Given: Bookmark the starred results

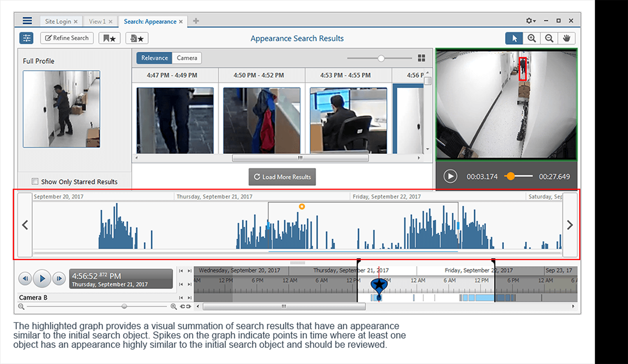Looking at the screenshot, I should 109,38.
